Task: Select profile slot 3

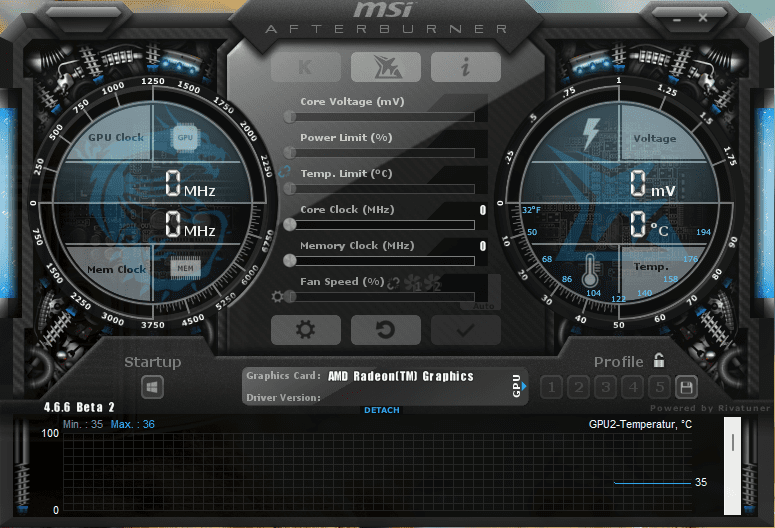Action: click(605, 387)
